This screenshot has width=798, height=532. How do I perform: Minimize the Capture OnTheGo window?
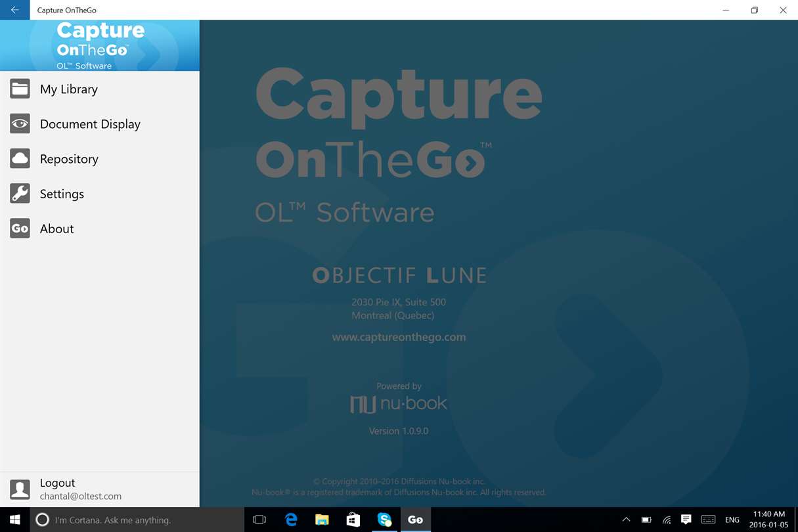(726, 10)
